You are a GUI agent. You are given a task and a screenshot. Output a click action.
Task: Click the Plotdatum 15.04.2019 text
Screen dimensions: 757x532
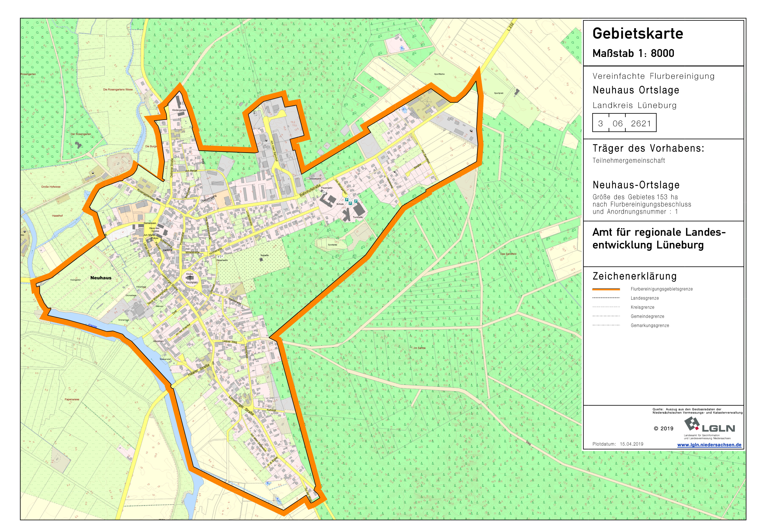pyautogui.click(x=618, y=444)
